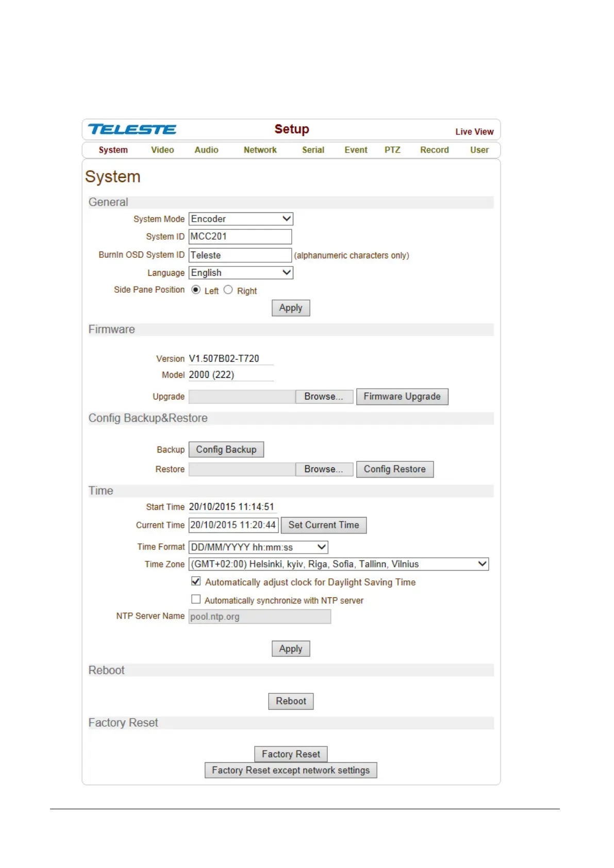Click the System ID field

coord(240,237)
